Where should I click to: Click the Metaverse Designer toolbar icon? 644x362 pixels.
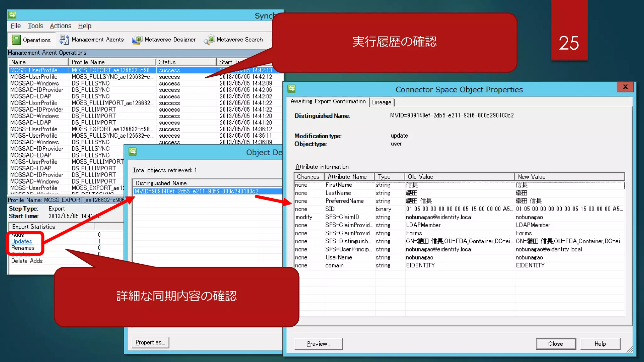coord(137,40)
